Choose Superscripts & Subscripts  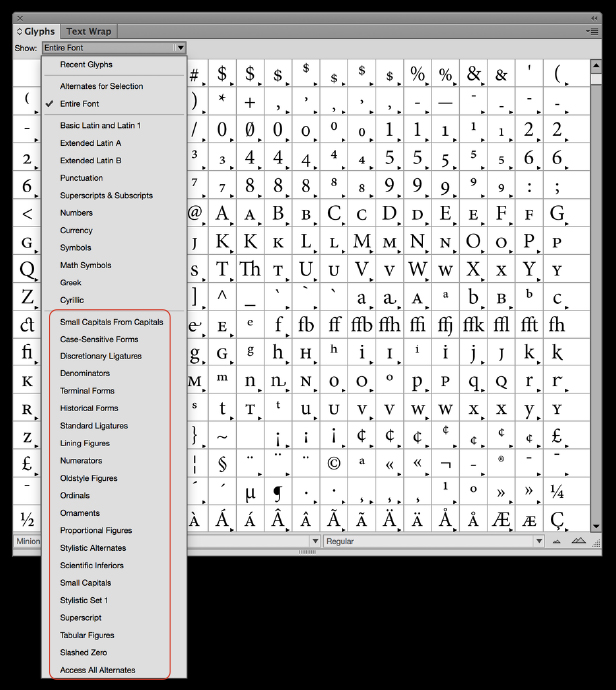(x=114, y=195)
